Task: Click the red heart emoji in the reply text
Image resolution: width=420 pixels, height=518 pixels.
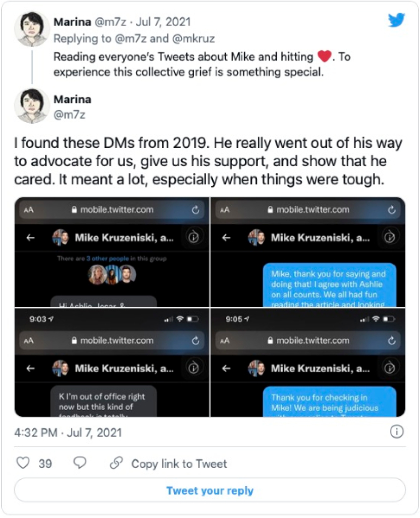Action: 324,57
